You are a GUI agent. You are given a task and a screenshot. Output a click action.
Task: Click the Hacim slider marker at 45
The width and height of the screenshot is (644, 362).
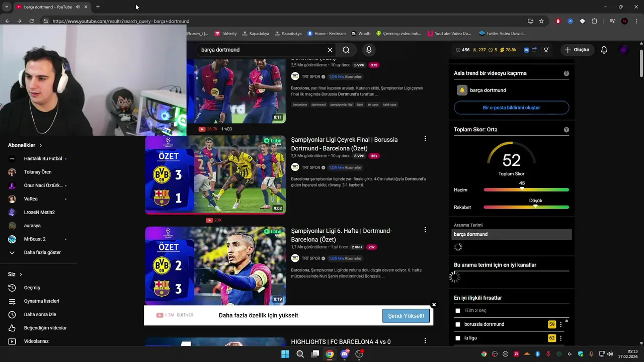tap(522, 189)
